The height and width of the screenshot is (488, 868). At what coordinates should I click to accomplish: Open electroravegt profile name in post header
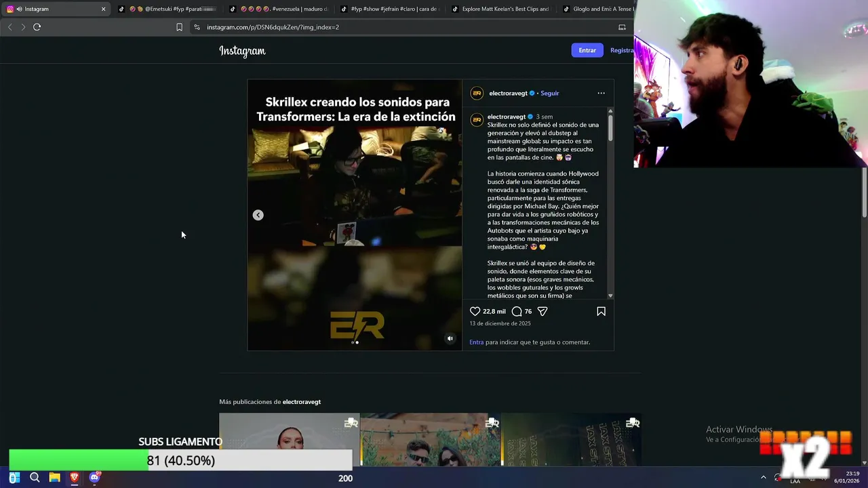click(x=508, y=93)
